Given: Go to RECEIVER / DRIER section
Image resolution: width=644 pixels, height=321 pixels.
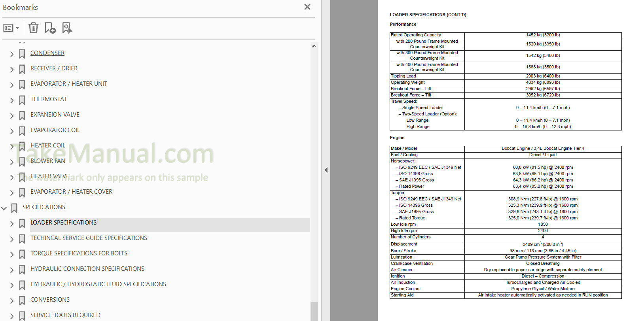Looking at the screenshot, I should point(54,68).
